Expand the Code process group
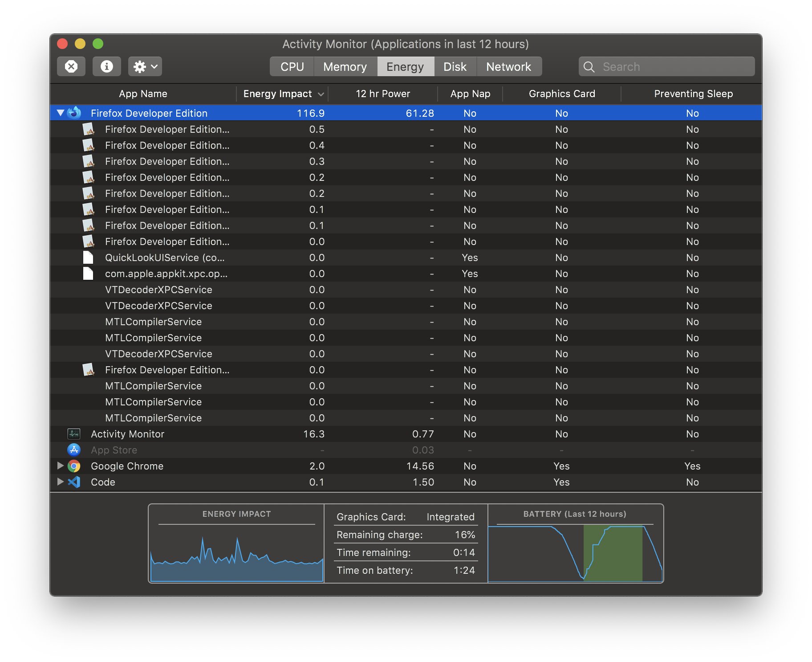The image size is (812, 662). coord(60,482)
